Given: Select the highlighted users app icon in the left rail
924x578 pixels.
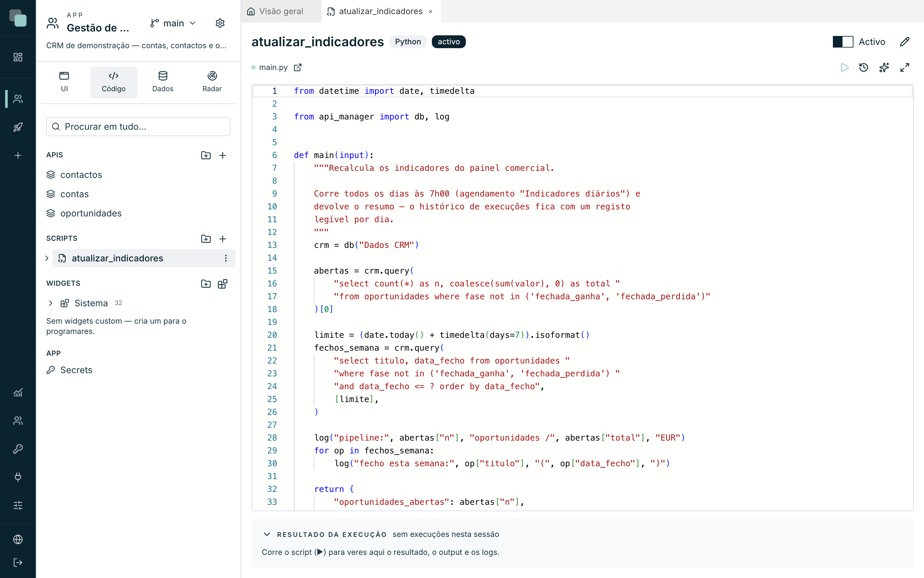Looking at the screenshot, I should (x=18, y=99).
